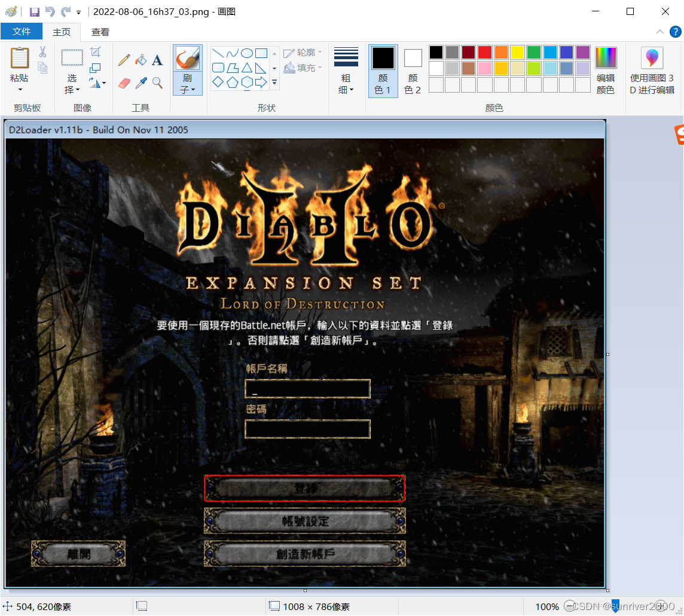Click the Undo arrow in title bar
Image resolution: width=684 pixels, height=616 pixels.
(50, 12)
